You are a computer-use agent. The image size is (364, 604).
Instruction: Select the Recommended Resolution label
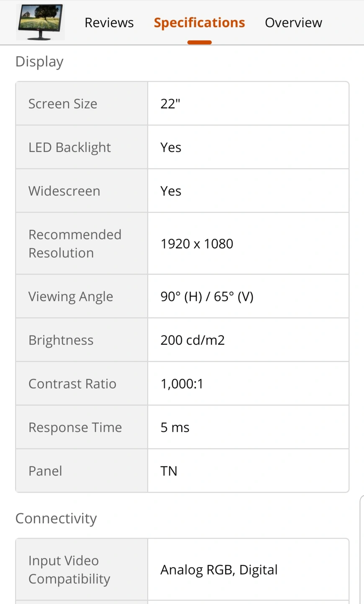[75, 244]
